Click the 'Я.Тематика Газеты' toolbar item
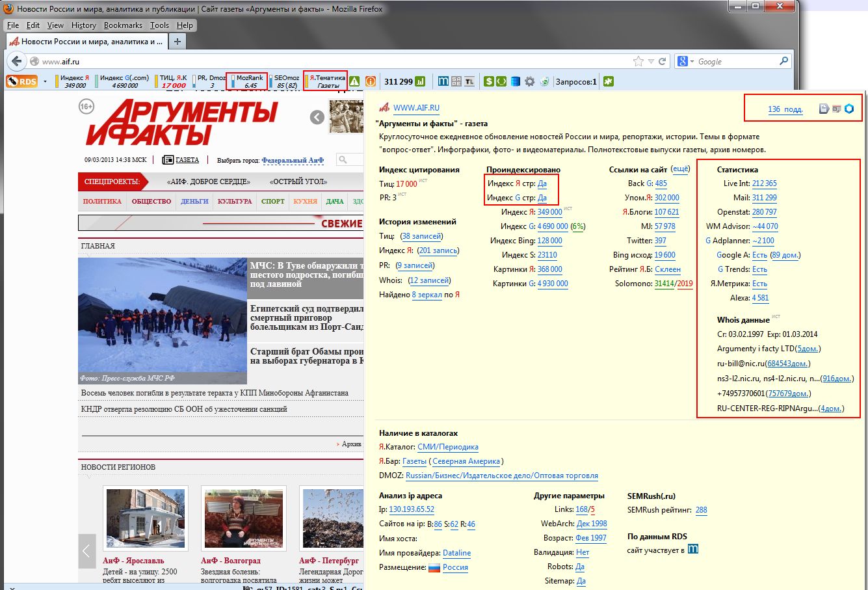The image size is (868, 590). pyautogui.click(x=325, y=81)
